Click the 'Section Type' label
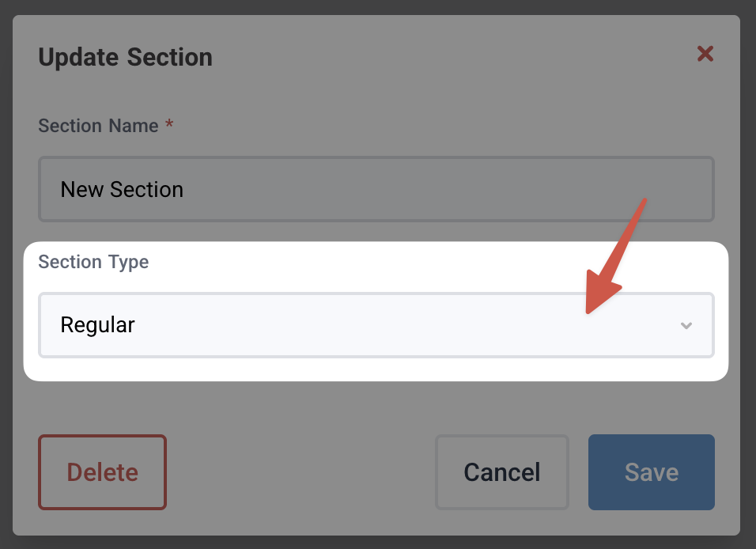Screen dimensions: 756x549 click(93, 262)
